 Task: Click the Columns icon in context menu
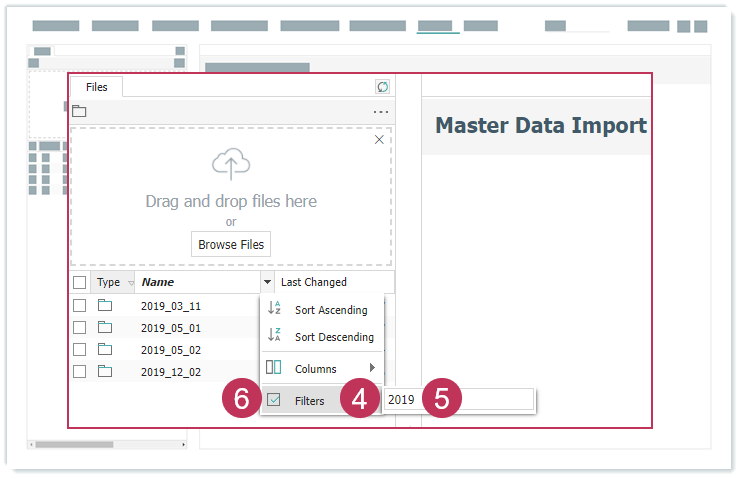coord(274,368)
